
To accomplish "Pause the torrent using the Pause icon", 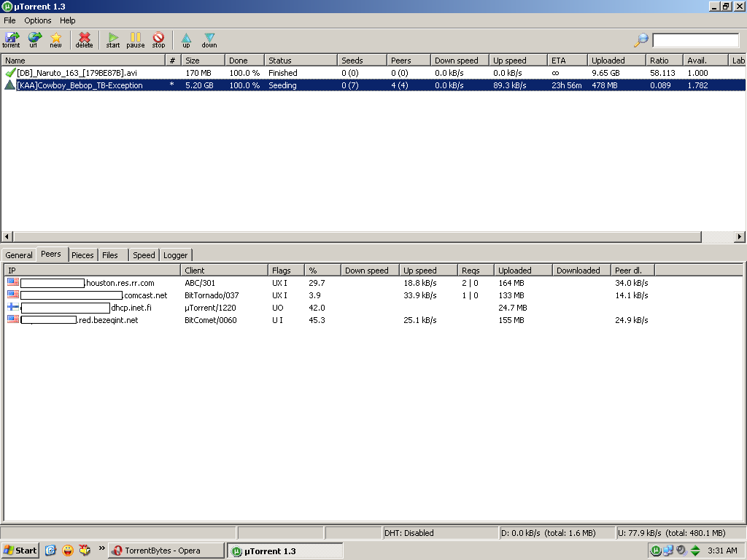I will 136,39.
